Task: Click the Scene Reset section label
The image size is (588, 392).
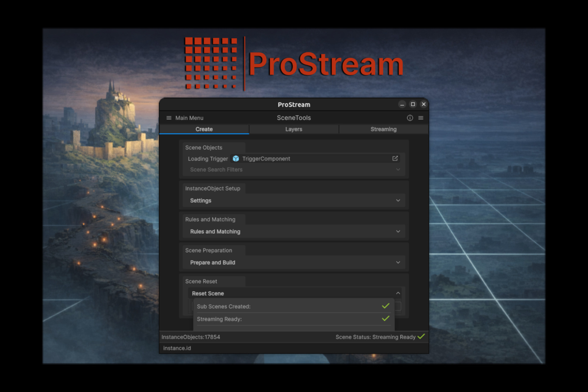Action: click(201, 281)
